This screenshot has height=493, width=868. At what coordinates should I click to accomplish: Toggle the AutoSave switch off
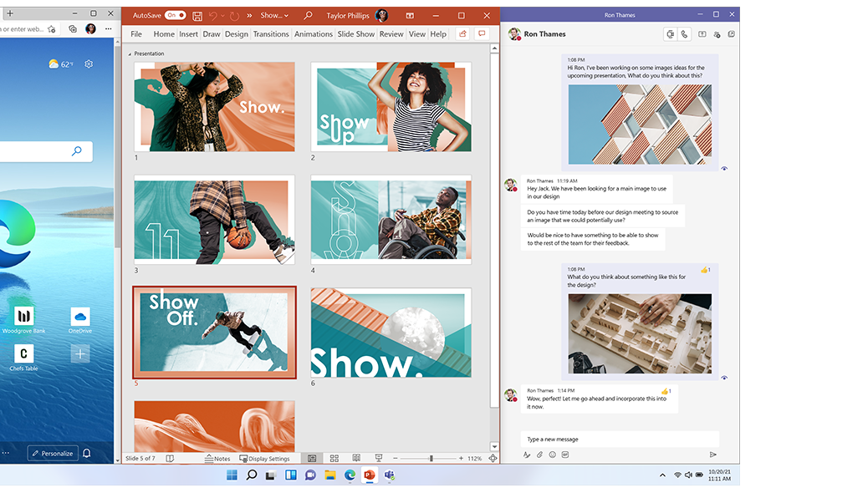point(175,15)
